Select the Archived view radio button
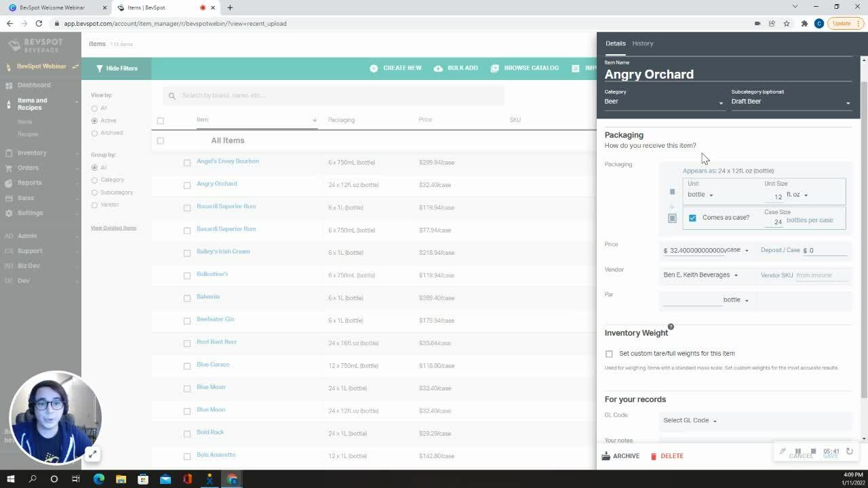This screenshot has height=488, width=868. pyautogui.click(x=94, y=133)
